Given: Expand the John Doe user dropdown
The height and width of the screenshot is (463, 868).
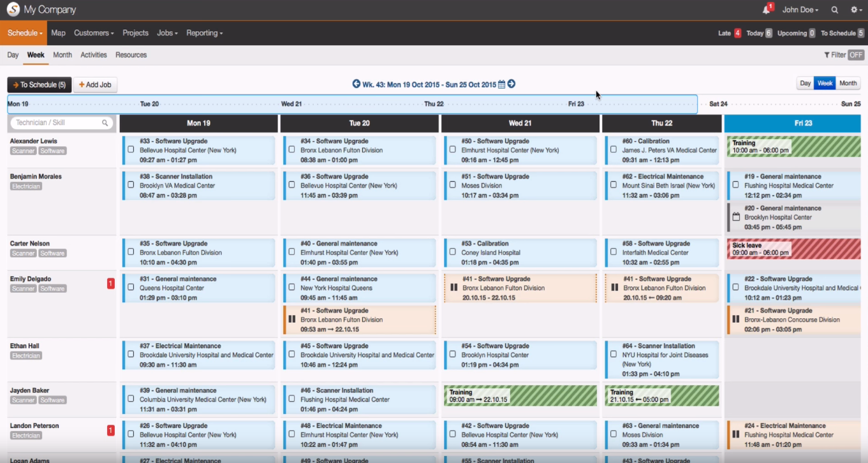Looking at the screenshot, I should [x=800, y=10].
